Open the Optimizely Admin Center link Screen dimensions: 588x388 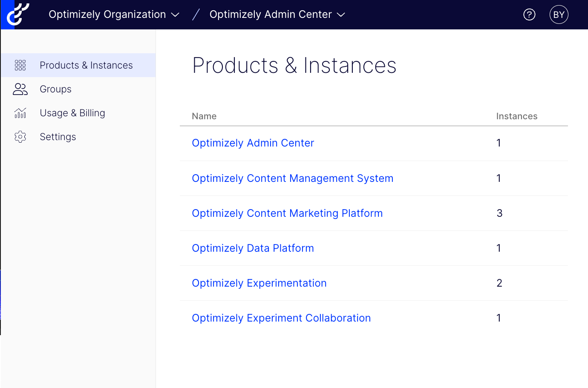pos(253,143)
